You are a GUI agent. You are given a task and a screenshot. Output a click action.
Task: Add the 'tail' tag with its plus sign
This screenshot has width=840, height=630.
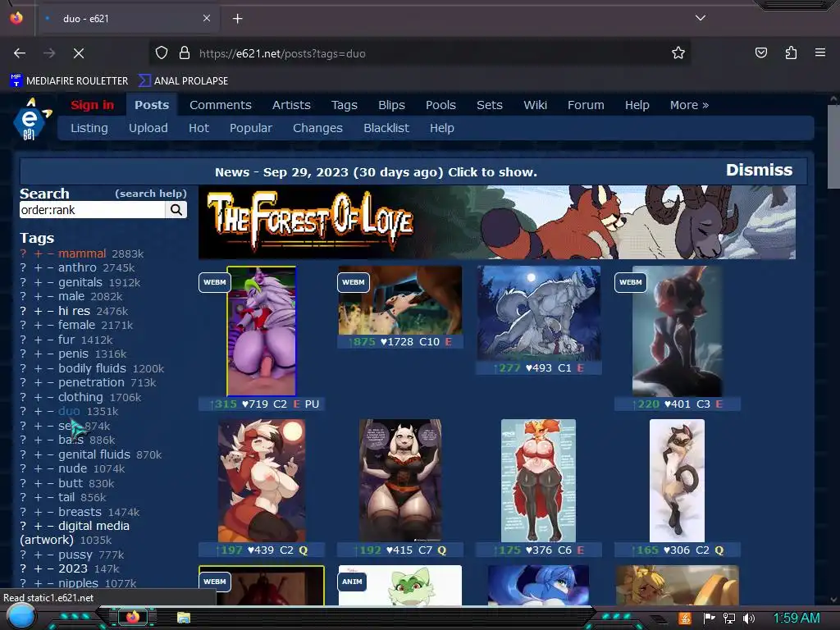point(38,498)
